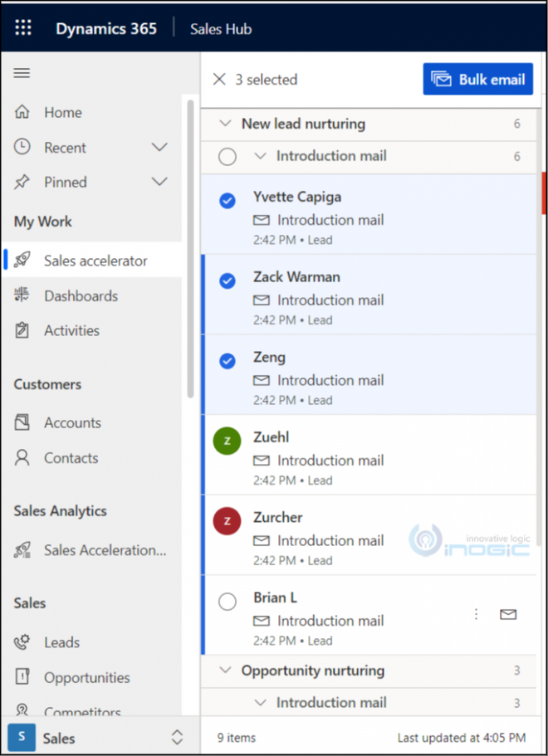Open the Zurcher lead name

click(278, 517)
